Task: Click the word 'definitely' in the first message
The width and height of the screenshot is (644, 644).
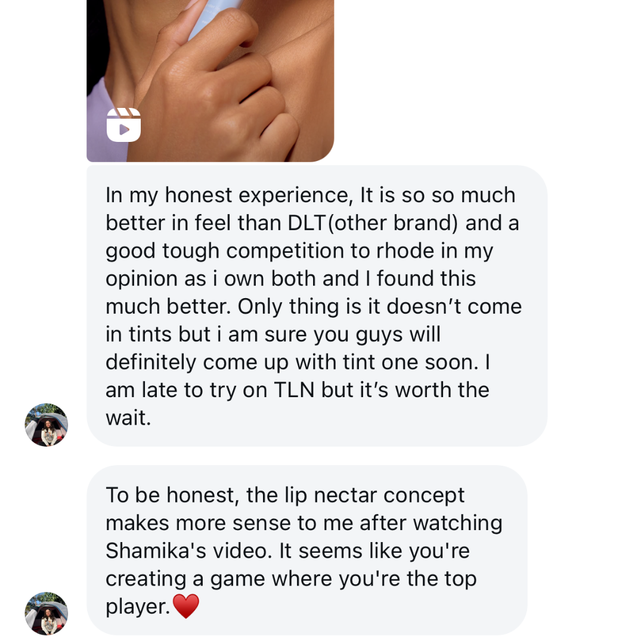Action: click(x=151, y=362)
